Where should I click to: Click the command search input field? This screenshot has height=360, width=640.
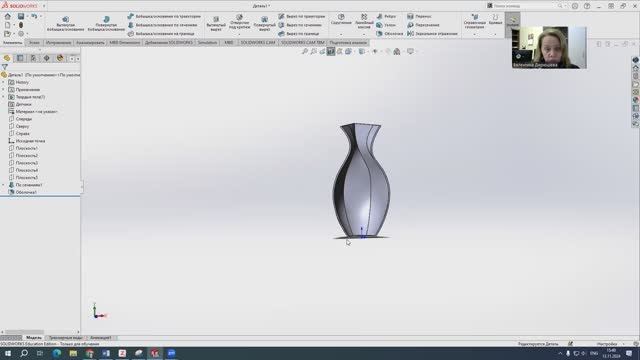(x=524, y=6)
